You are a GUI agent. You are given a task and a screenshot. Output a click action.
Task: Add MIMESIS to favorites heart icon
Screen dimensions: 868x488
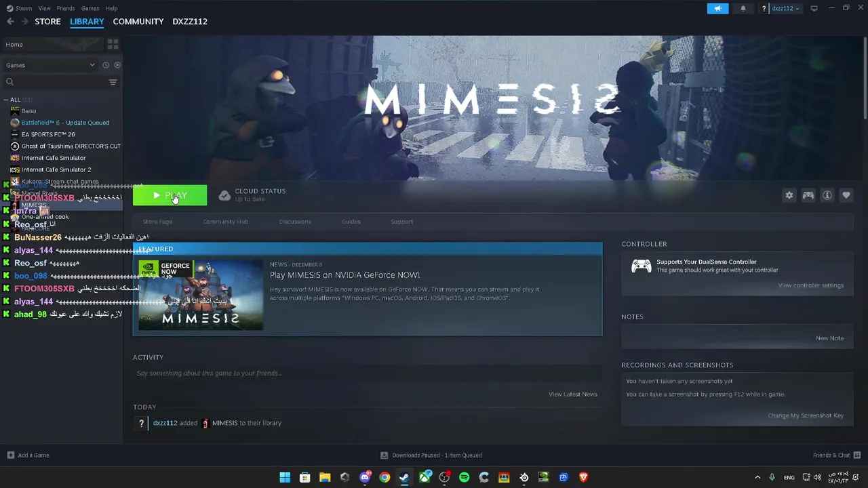click(x=846, y=195)
